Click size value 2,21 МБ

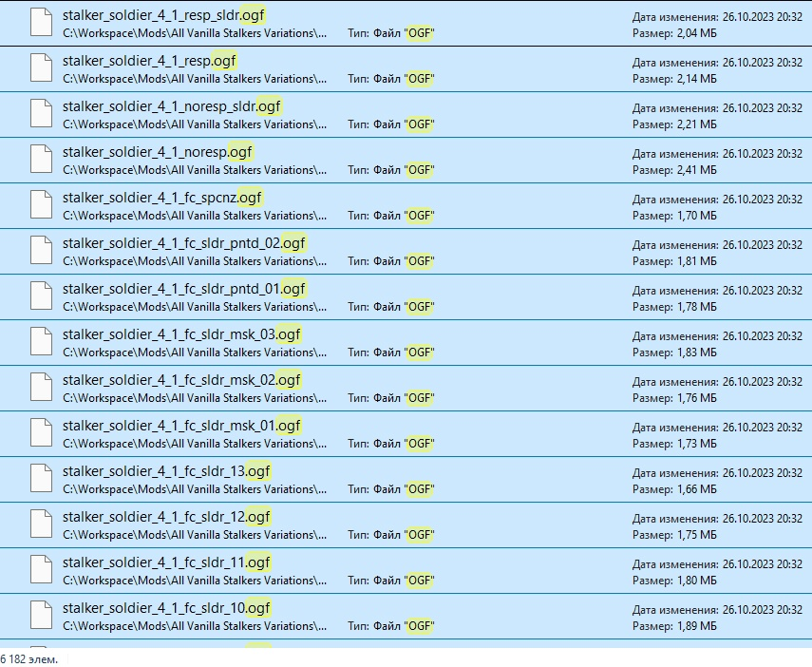tap(696, 124)
